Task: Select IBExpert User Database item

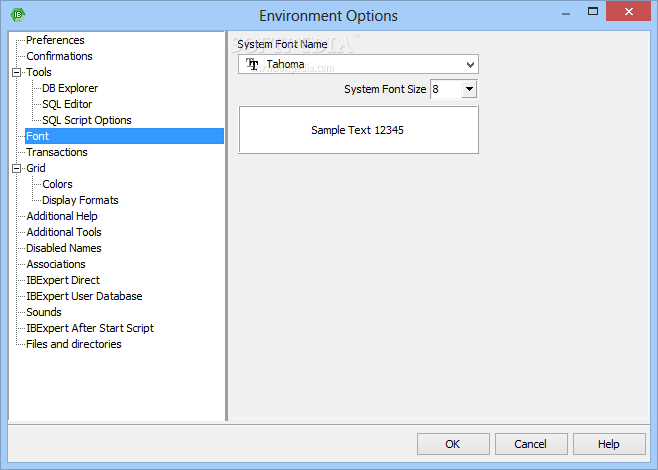Action: [84, 296]
